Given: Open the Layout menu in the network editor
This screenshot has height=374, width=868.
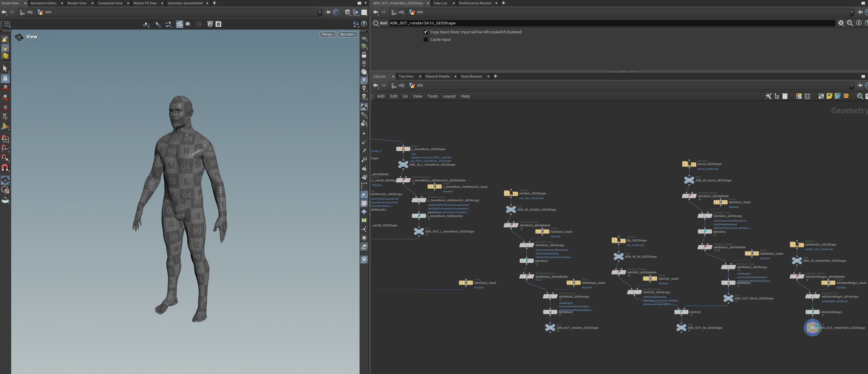Looking at the screenshot, I should 449,96.
